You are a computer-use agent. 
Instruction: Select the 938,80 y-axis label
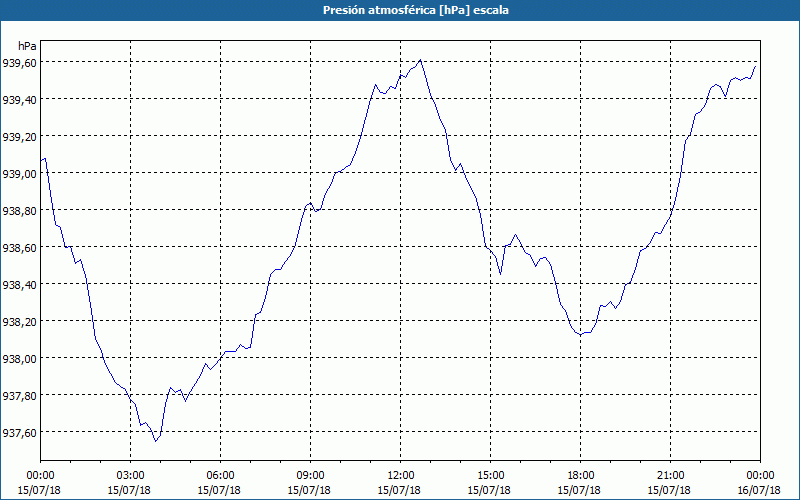(19, 211)
